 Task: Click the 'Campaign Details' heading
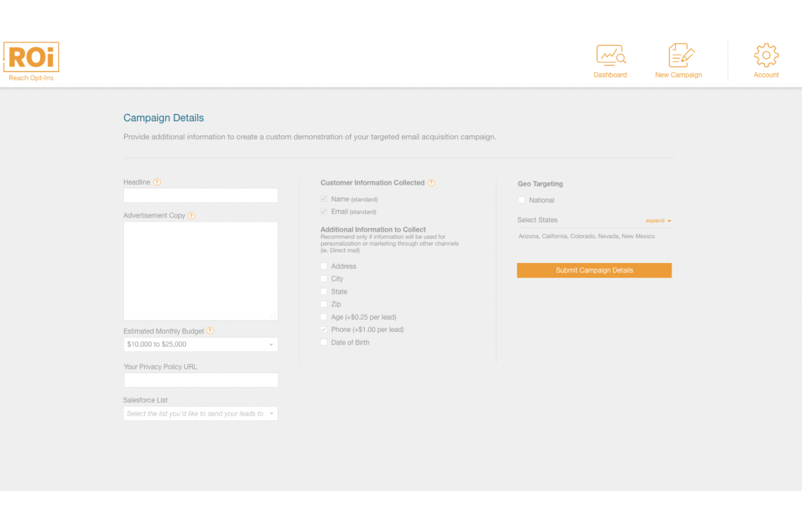pos(164,118)
